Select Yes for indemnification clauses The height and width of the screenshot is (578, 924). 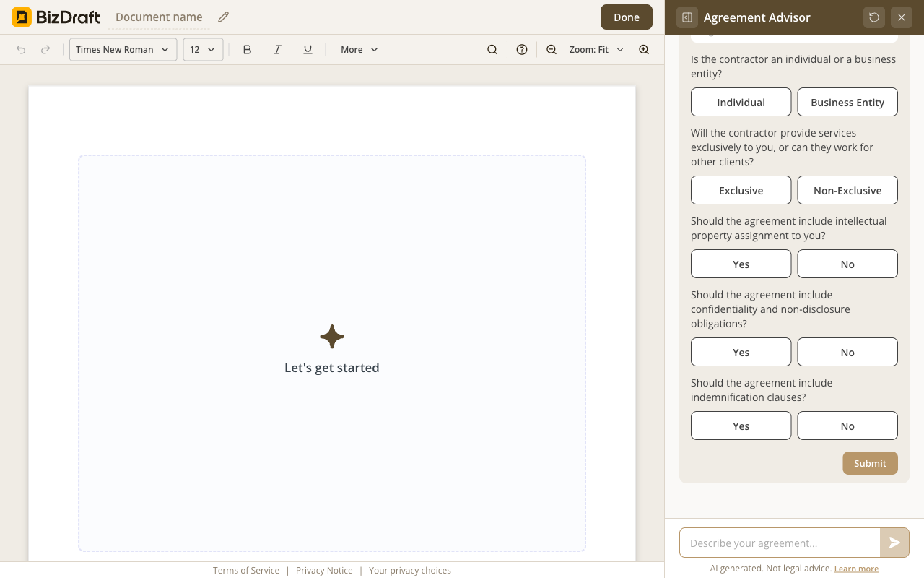tap(741, 426)
